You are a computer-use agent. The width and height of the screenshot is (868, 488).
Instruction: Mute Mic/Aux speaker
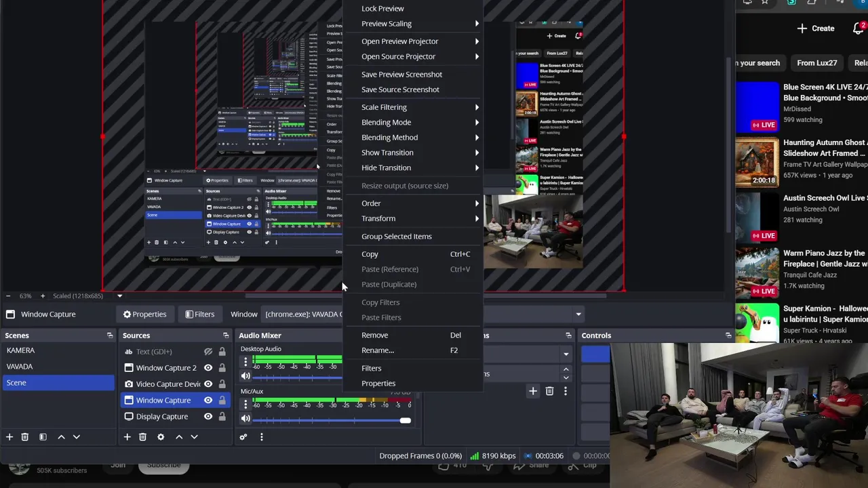pyautogui.click(x=245, y=418)
